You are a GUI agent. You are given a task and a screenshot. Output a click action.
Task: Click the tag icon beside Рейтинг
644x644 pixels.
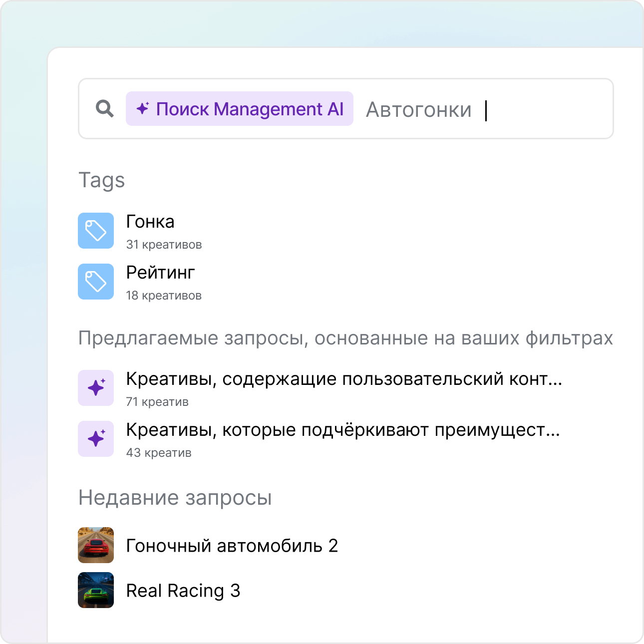click(x=96, y=282)
